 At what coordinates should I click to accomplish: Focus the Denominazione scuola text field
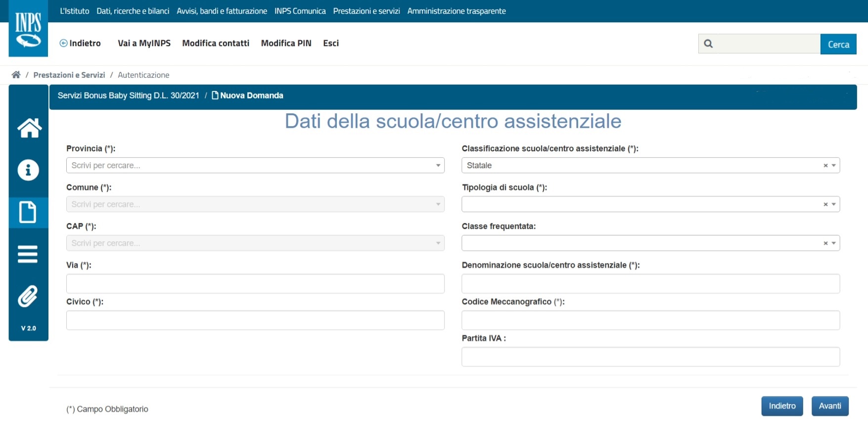point(650,284)
